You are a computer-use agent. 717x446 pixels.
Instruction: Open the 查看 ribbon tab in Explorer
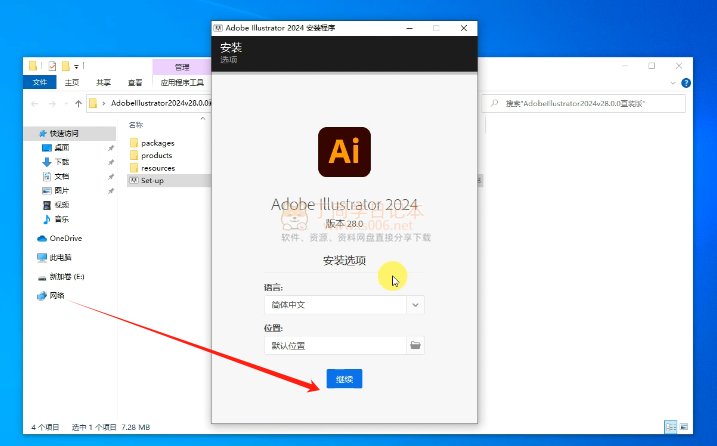pyautogui.click(x=135, y=82)
